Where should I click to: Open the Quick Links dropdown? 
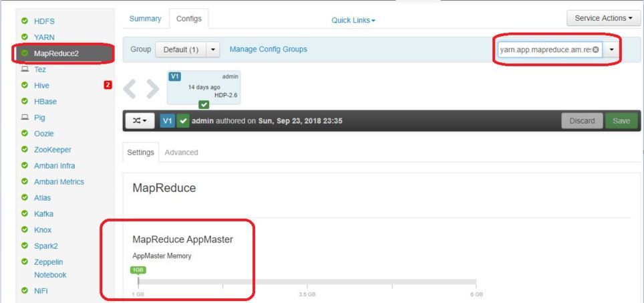coord(353,20)
